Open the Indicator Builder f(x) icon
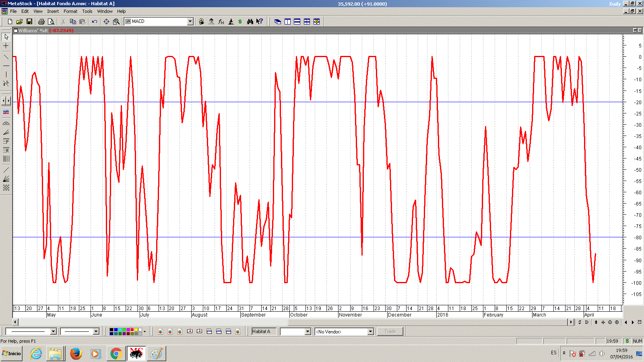The width and height of the screenshot is (644, 362). coord(221,22)
